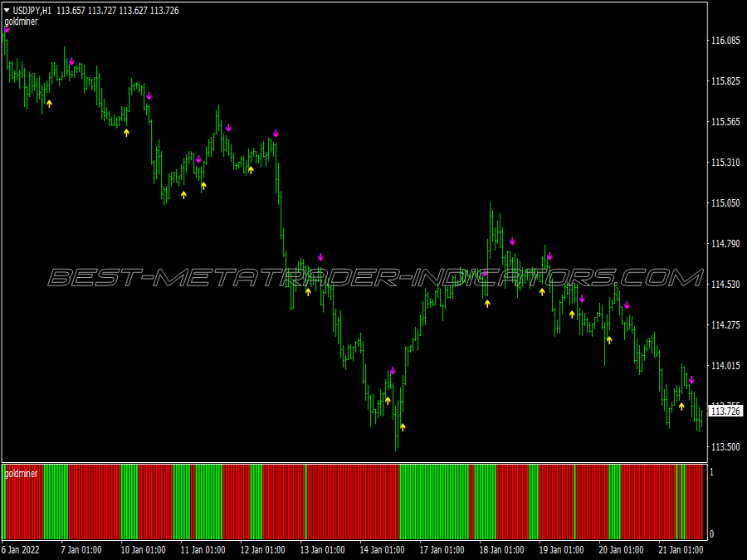Screen dimensions: 747x560
Task: Click the 19 Jan 01:00 time label
Action: [x=561, y=549]
